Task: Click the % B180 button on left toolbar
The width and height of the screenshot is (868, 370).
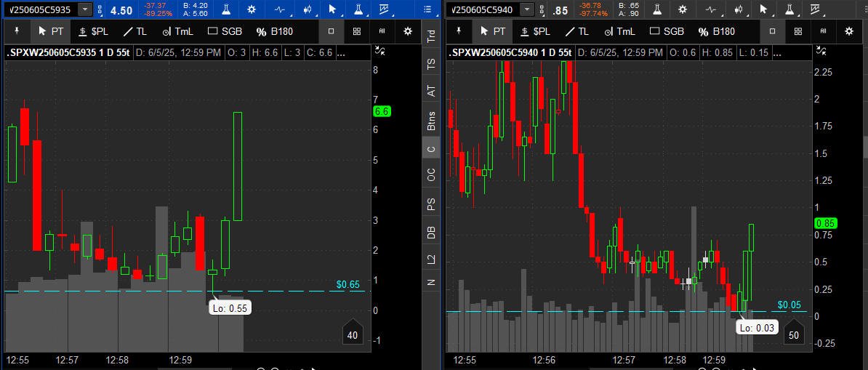Action: click(x=275, y=31)
